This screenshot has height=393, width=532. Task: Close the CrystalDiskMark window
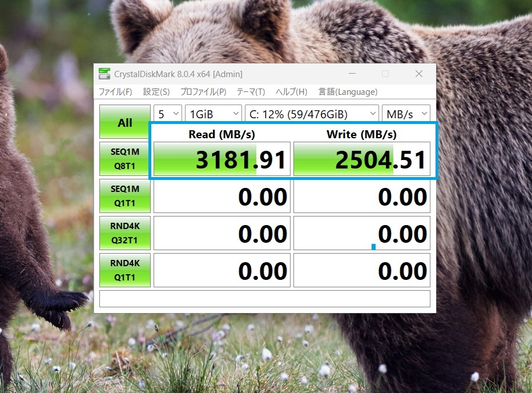pyautogui.click(x=419, y=74)
